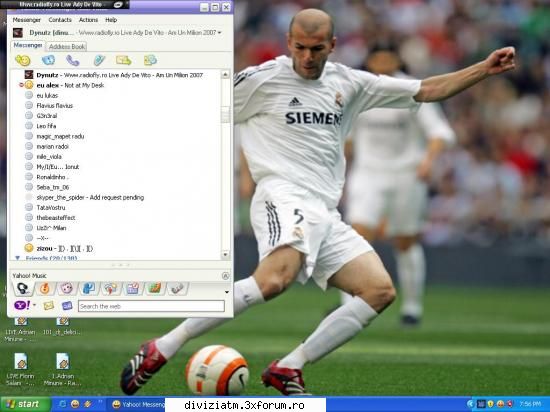Click the Search the web input field
This screenshot has width=550, height=412.
[x=151, y=306]
